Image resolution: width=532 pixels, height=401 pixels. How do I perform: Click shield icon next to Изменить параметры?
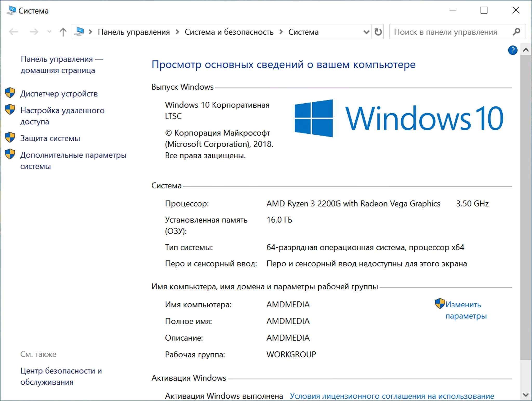point(440,304)
